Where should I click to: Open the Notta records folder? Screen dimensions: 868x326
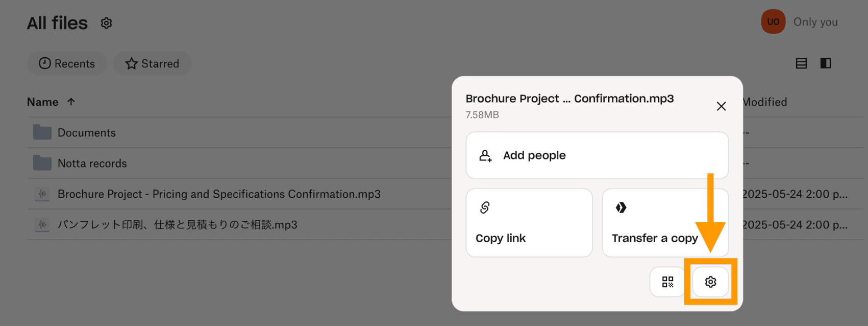(x=92, y=164)
